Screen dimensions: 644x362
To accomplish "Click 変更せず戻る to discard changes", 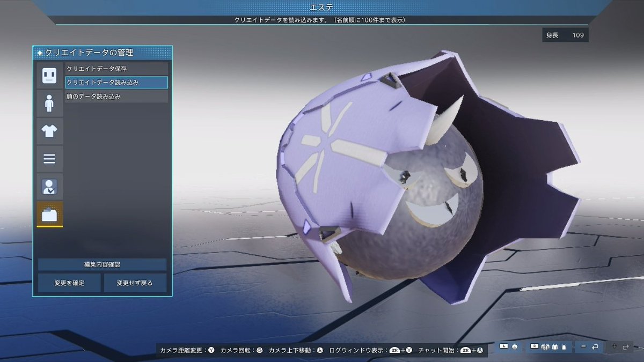I will pos(135,283).
